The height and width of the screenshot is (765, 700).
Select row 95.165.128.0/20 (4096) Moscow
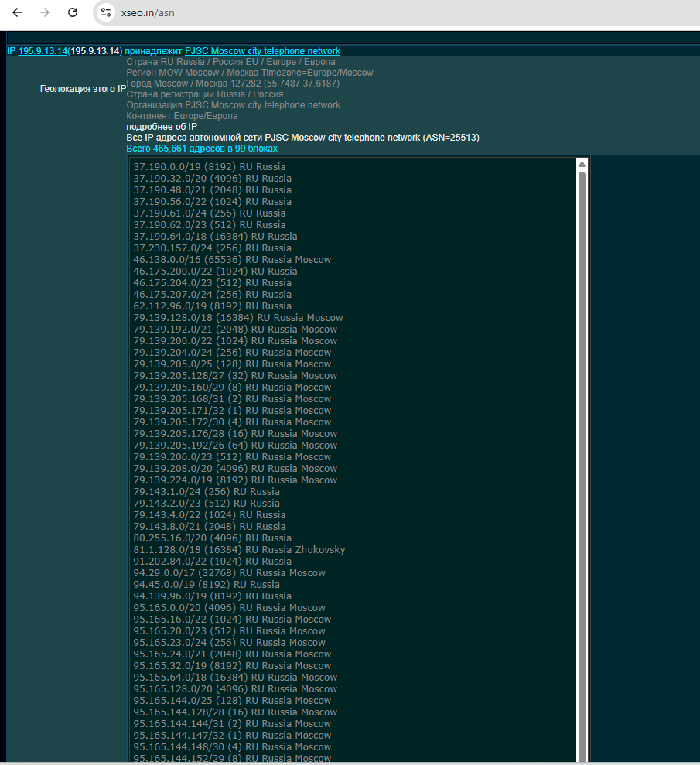click(x=236, y=689)
